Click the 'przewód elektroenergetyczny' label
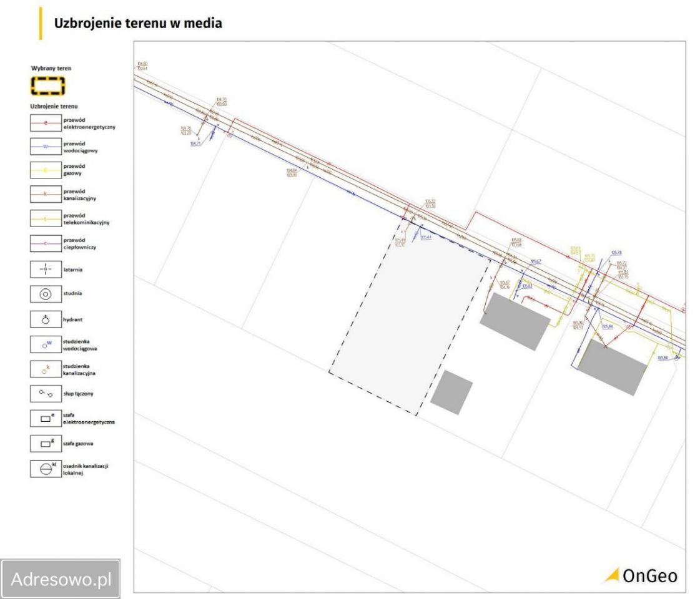Screen dimensions: 700x599 coord(89,124)
